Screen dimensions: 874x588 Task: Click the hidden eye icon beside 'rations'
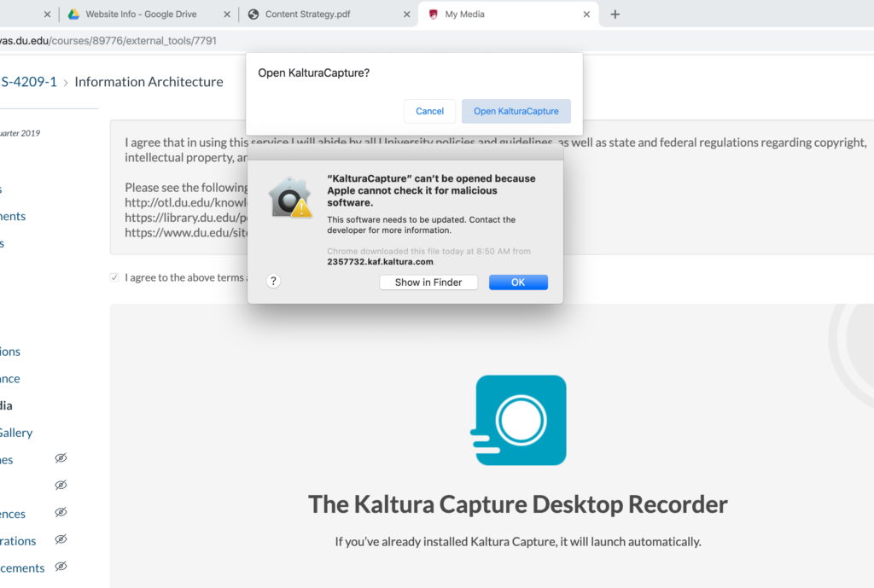point(61,539)
